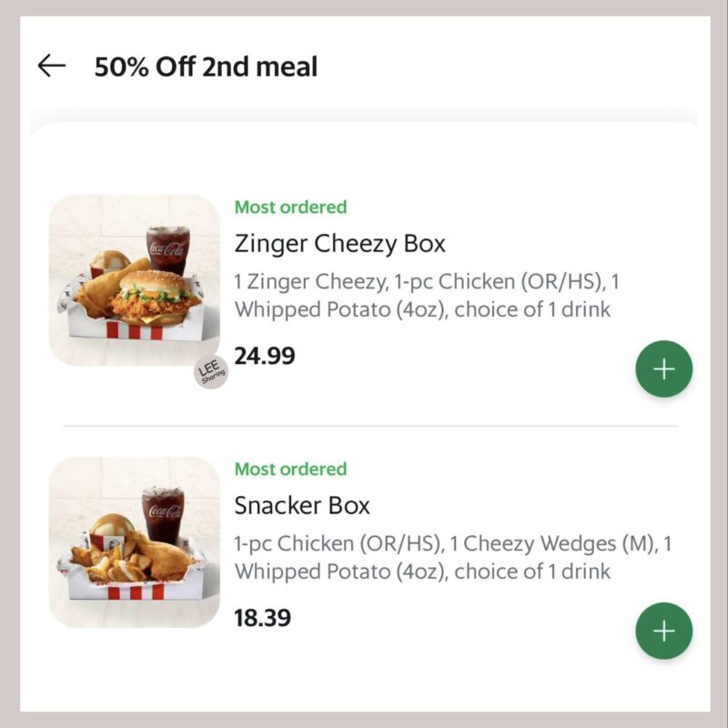
Task: Tap the 50% Off 2nd meal heading
Action: tap(206, 66)
